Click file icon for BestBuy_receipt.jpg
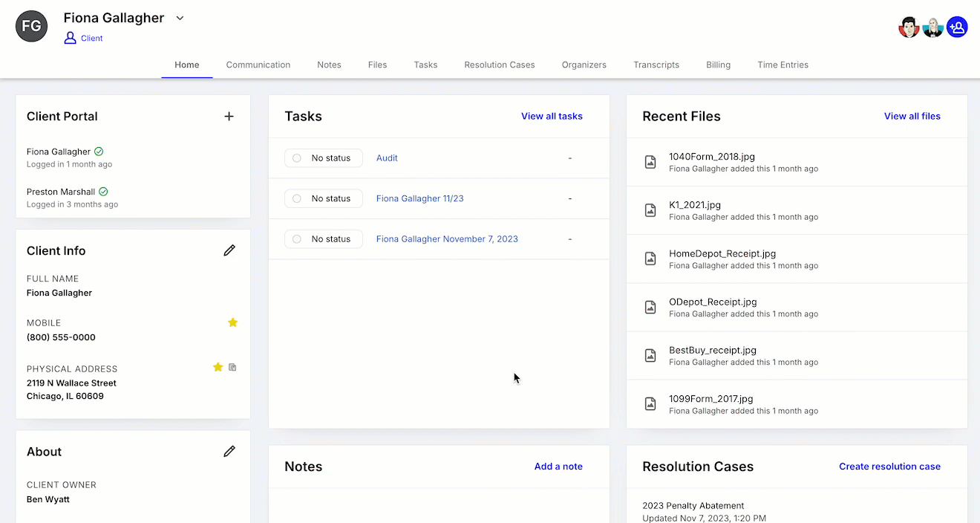This screenshot has width=980, height=523. click(650, 355)
